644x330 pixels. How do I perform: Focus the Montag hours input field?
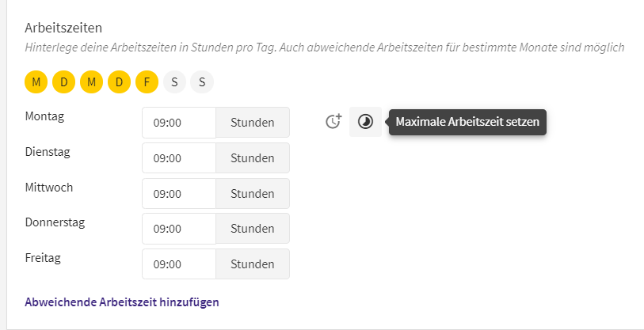[x=179, y=123]
